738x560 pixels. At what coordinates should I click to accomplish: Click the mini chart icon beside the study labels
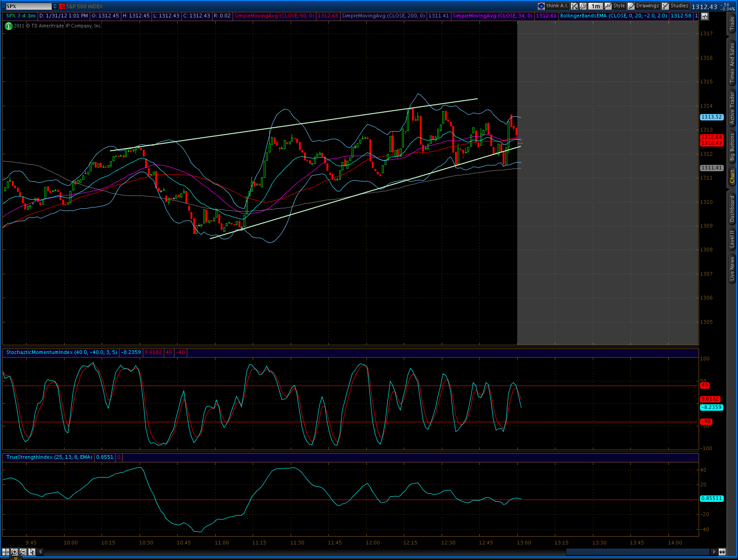pyautogui.click(x=705, y=16)
